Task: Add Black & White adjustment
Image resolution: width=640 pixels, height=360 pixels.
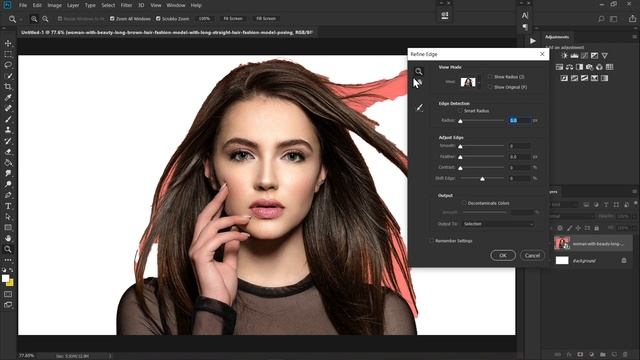Action: coord(580,67)
